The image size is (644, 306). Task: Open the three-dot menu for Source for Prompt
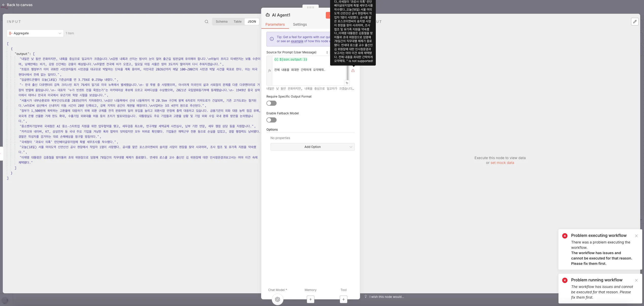[327, 52]
